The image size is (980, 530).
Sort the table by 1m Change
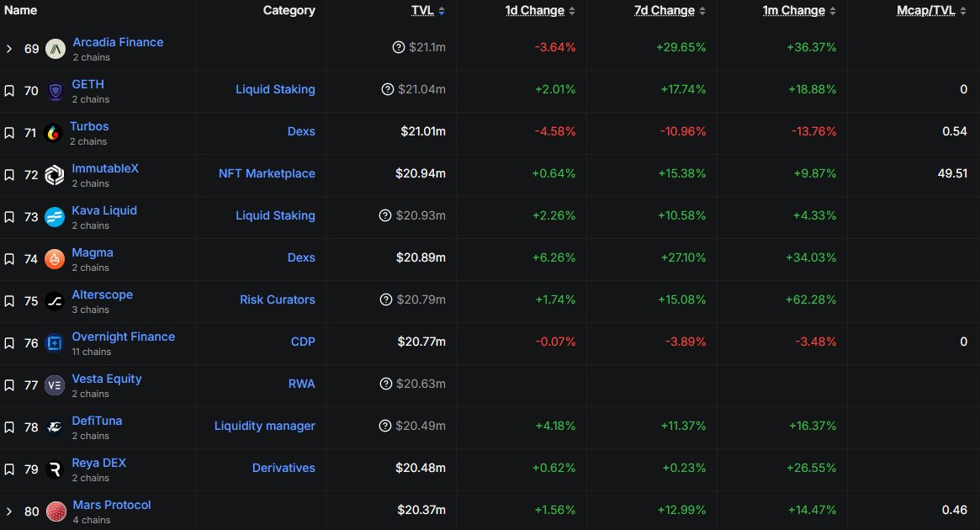[799, 11]
